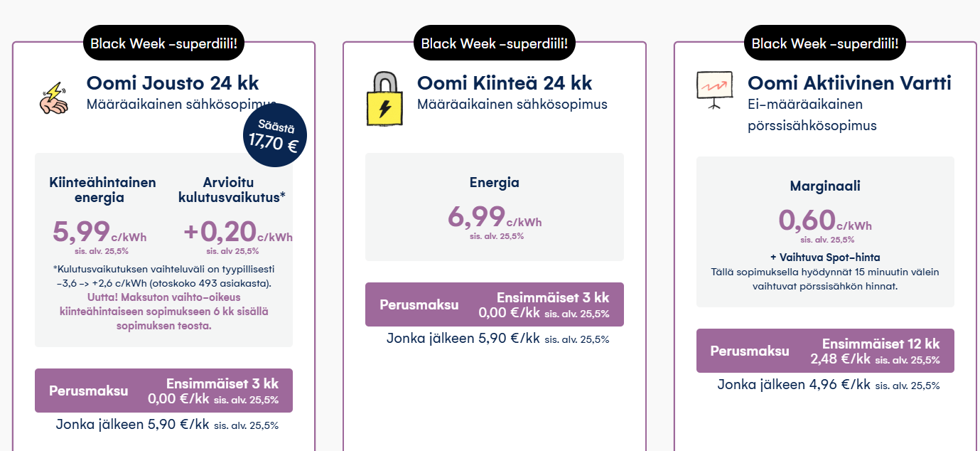Click the + Vaihtuva Spot-hinta label

point(824,257)
